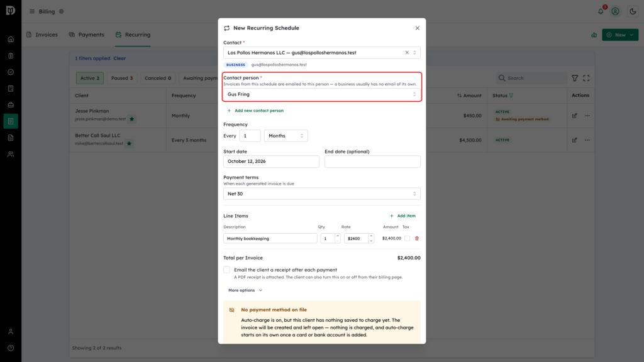Screen dimensions: 644x362
Task: Toggle the fullscreen expand icon
Action: (x=586, y=78)
